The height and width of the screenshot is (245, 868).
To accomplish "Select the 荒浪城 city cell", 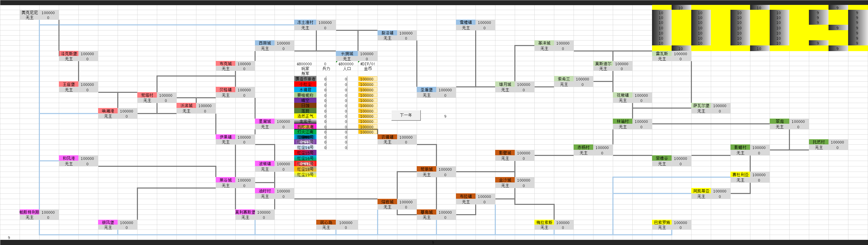I will coord(427,169).
